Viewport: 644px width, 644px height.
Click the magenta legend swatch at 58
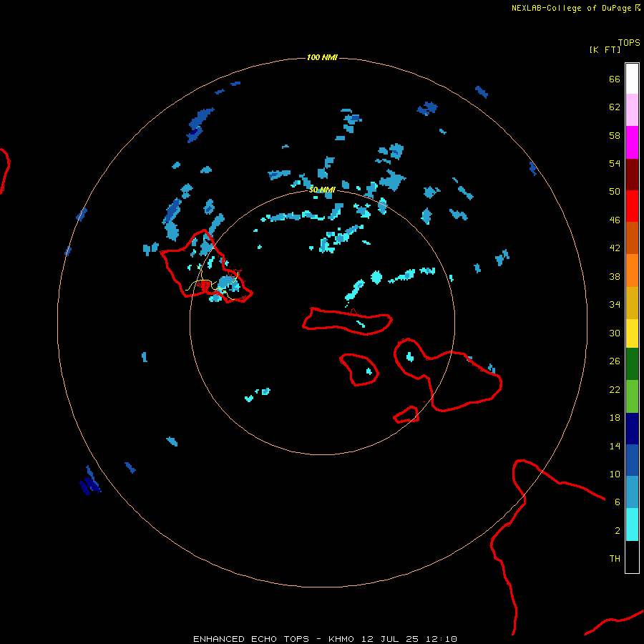[632, 142]
